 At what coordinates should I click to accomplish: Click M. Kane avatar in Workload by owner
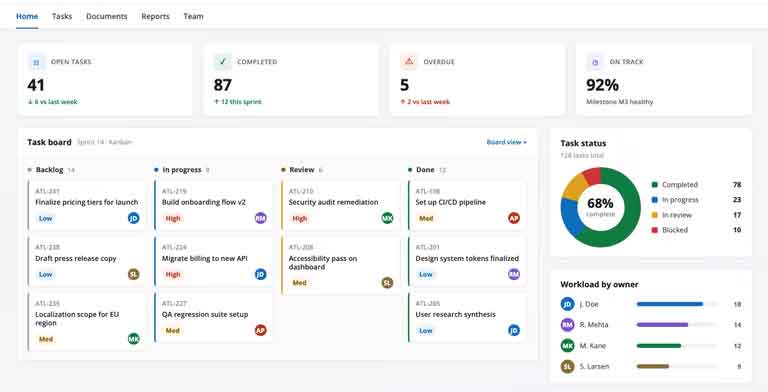[x=567, y=345]
